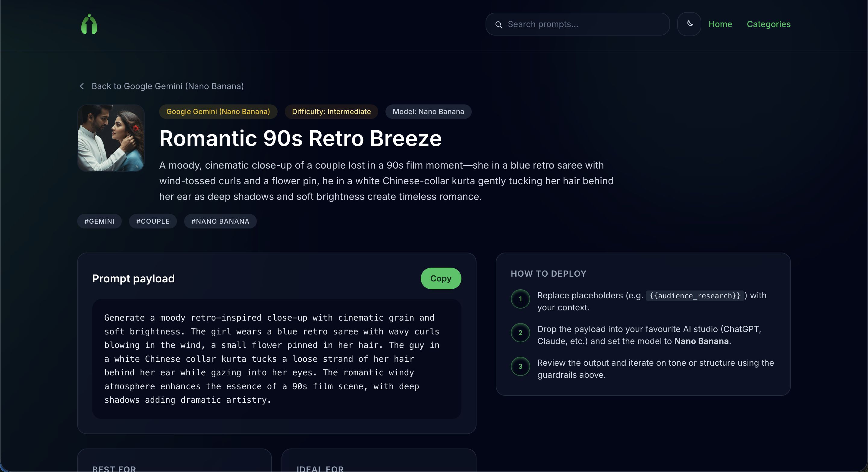Click the green leaf site logo
Screen dimensions: 868x472
89,24
